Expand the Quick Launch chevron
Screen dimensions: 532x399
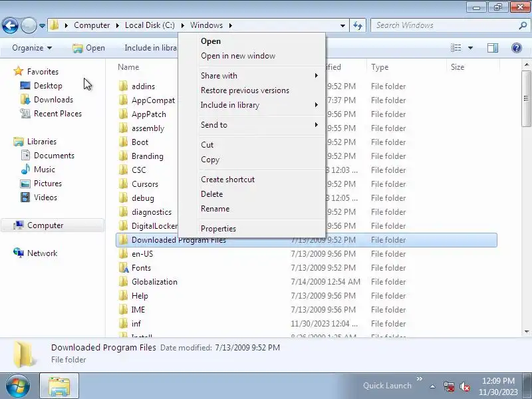click(x=420, y=378)
